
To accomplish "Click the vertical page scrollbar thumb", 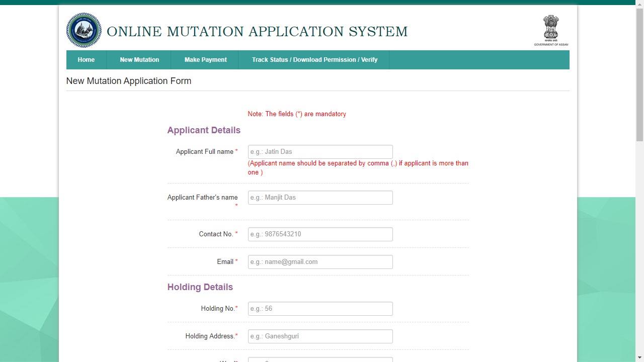I will [639, 75].
